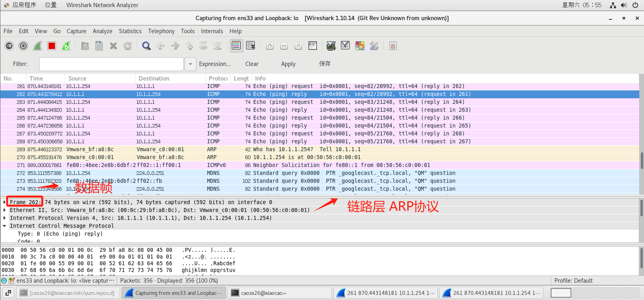Close the capture file icon

113,46
